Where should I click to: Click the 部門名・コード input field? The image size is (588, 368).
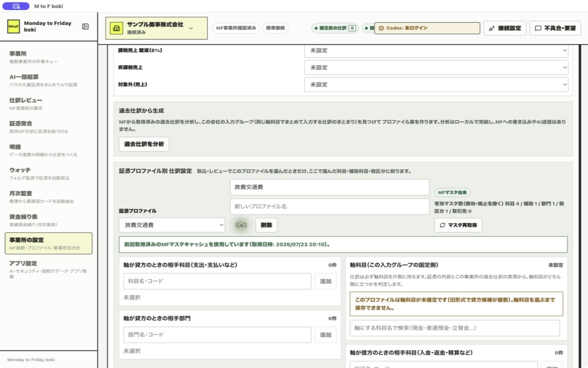pyautogui.click(x=217, y=335)
